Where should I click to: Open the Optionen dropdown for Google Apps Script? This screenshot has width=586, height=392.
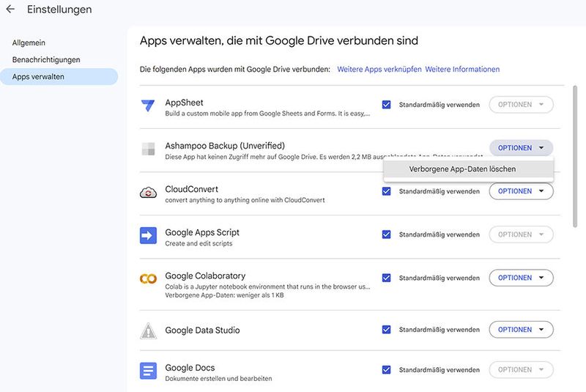click(521, 234)
